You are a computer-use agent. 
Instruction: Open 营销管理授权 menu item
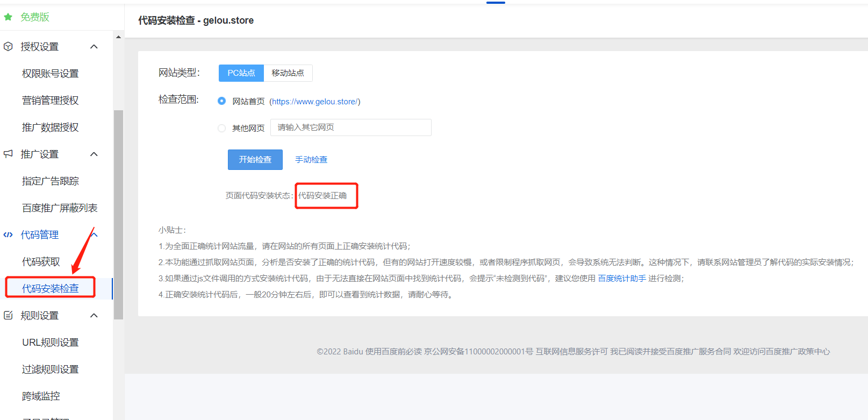pyautogui.click(x=51, y=101)
